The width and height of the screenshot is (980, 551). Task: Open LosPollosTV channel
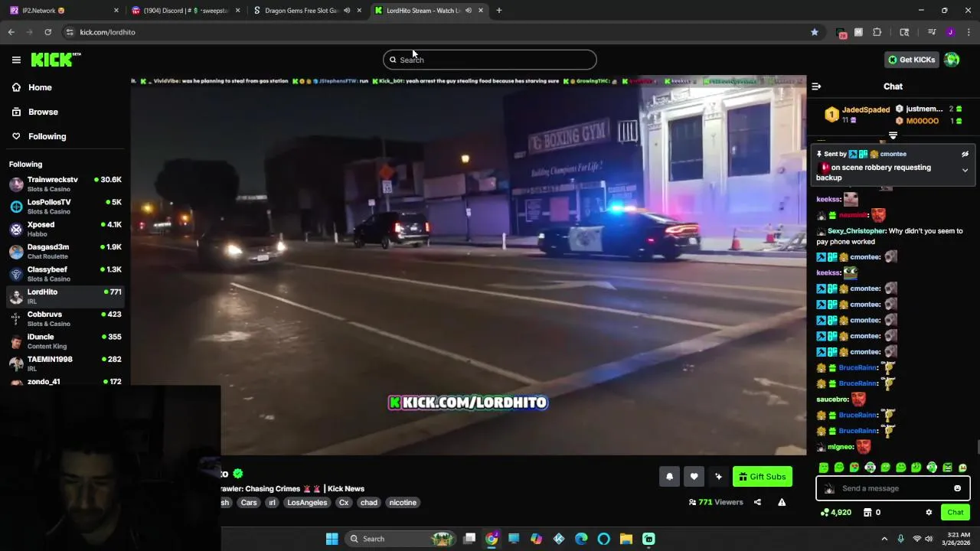65,207
